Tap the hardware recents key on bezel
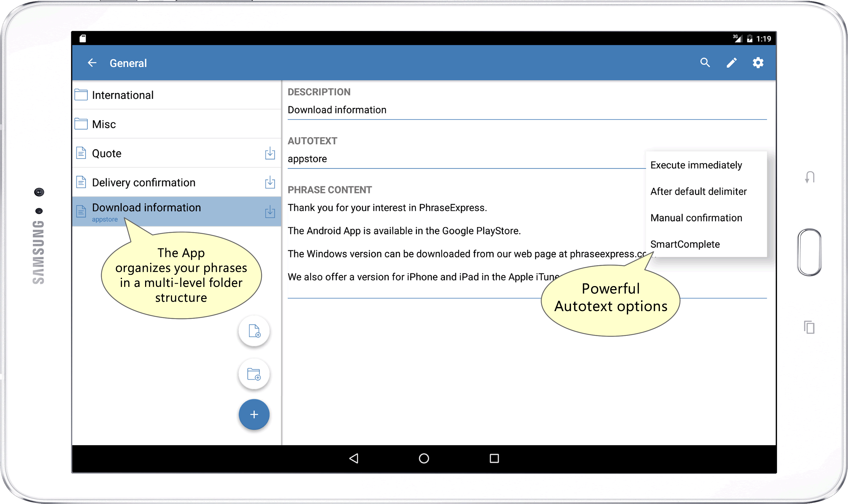 coord(809,327)
